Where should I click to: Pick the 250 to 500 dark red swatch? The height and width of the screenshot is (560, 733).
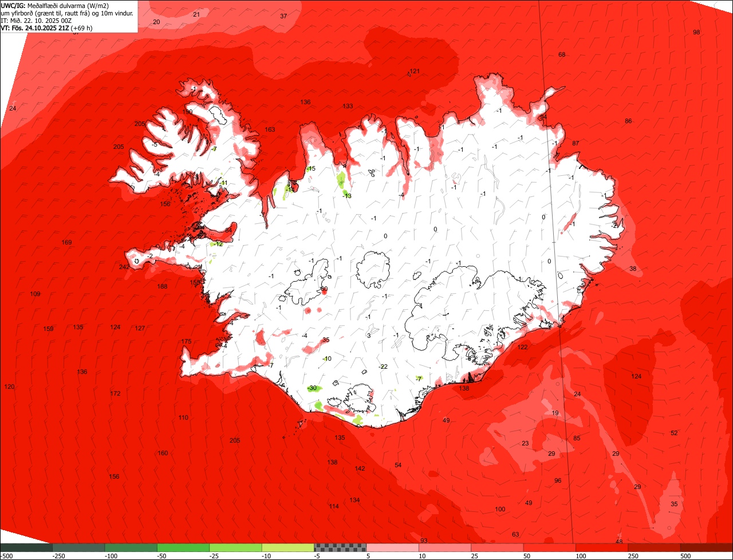coord(654,547)
